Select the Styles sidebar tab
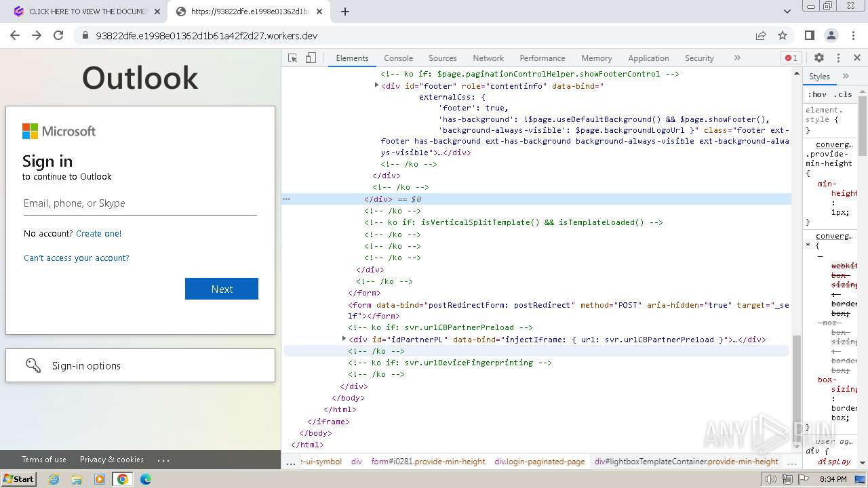The image size is (868, 488). [x=819, y=77]
